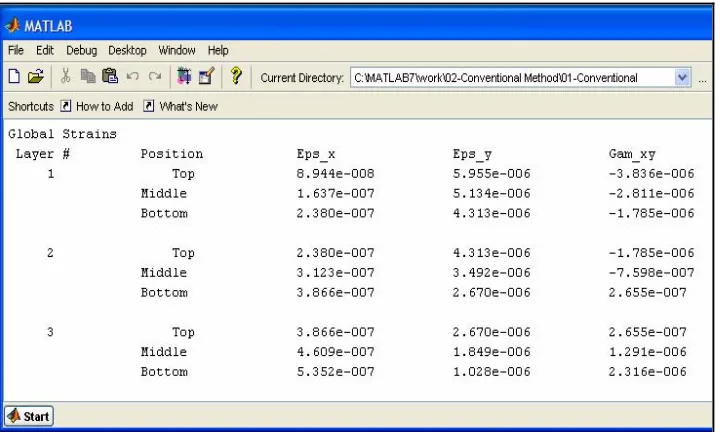Click value 5.352e-007

336,372
